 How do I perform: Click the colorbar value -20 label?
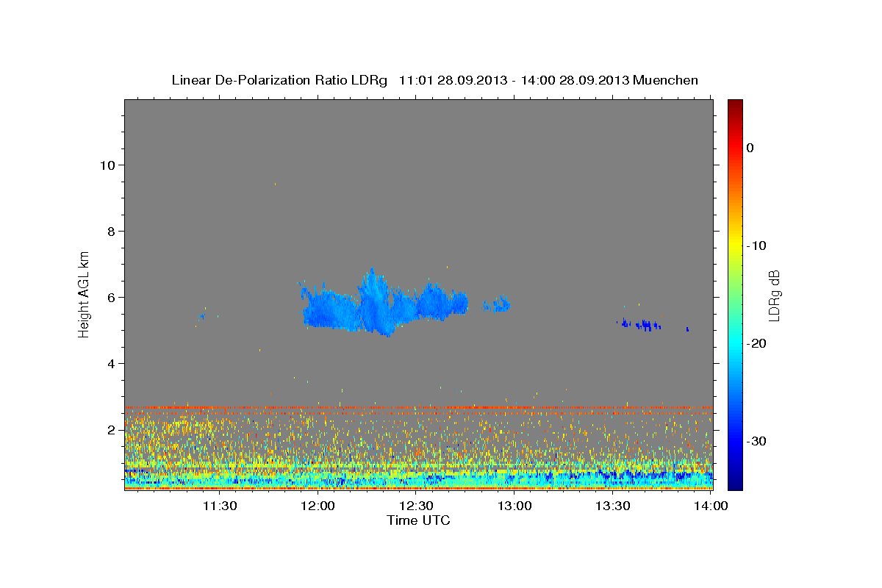click(756, 343)
